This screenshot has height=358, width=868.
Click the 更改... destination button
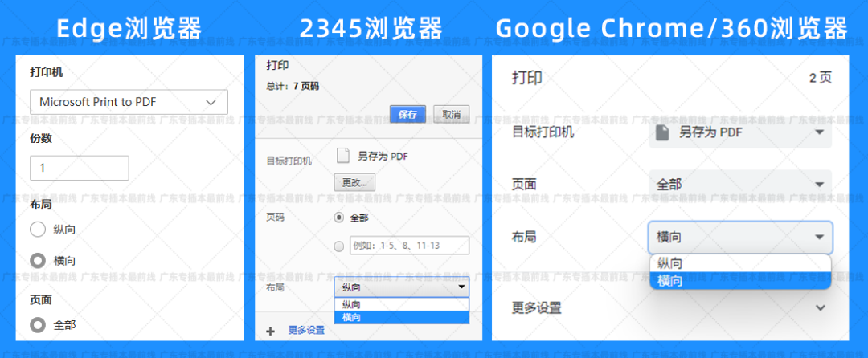(x=354, y=182)
